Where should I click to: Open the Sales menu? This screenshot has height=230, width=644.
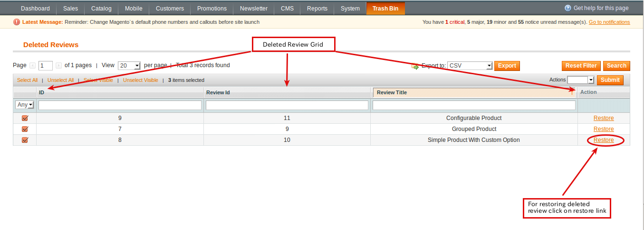tap(70, 9)
